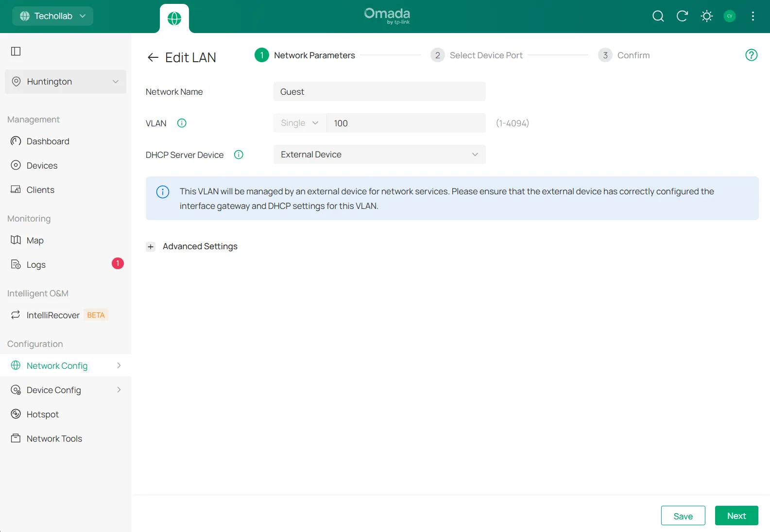The image size is (770, 532).
Task: Click the refresh icon in header
Action: click(682, 16)
